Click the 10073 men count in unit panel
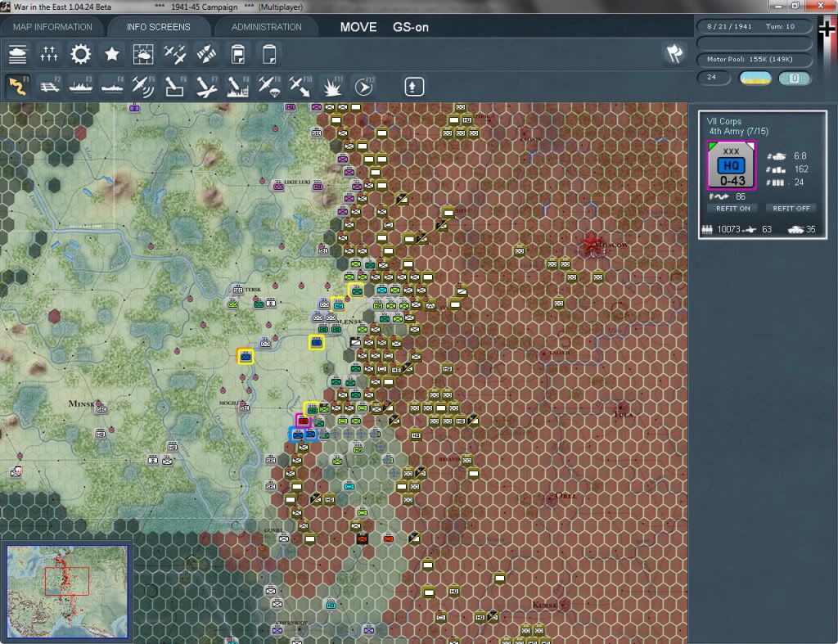Image resolution: width=838 pixels, height=644 pixels. coord(728,229)
